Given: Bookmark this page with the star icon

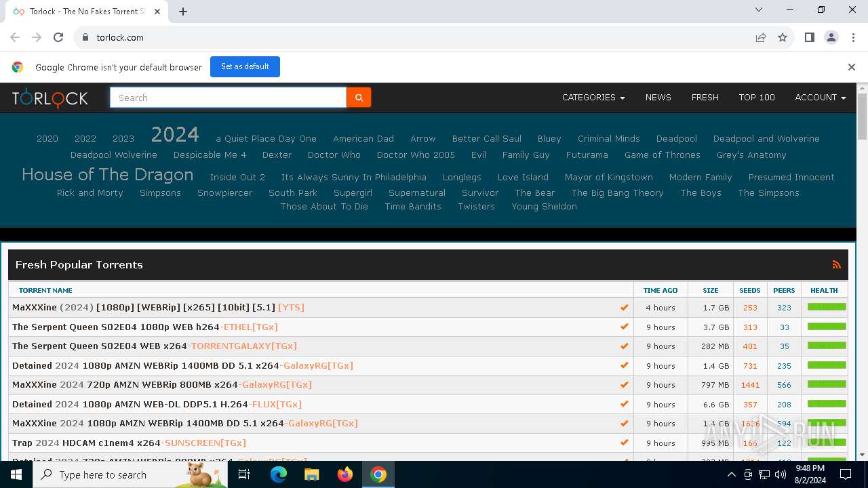Looking at the screenshot, I should pos(783,37).
